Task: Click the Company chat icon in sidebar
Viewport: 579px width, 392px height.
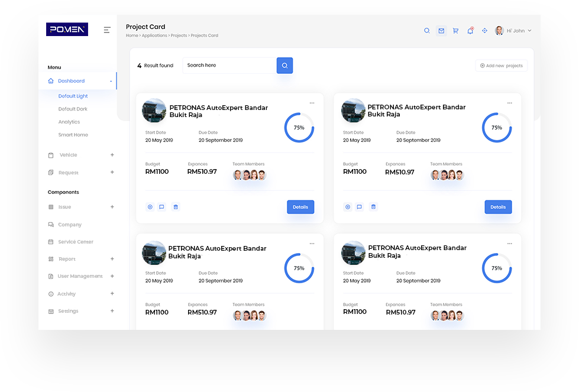Action: (x=51, y=225)
